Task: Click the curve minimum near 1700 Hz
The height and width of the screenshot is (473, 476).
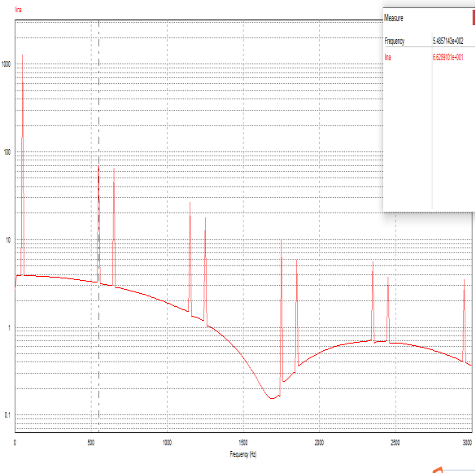Action: click(x=272, y=398)
